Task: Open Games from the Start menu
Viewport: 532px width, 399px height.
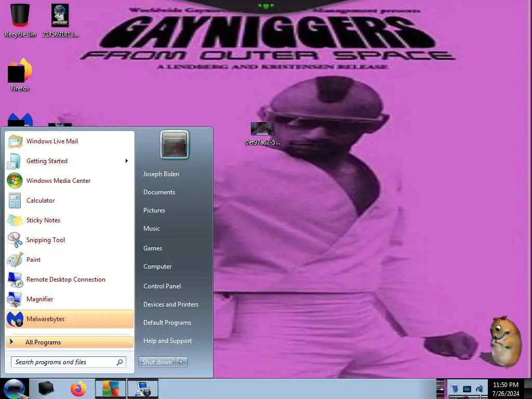Action: point(153,248)
